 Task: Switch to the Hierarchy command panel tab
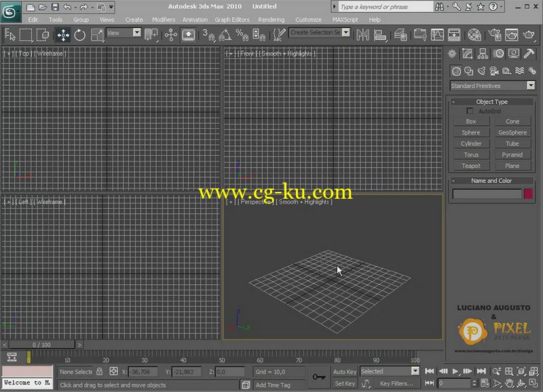483,54
